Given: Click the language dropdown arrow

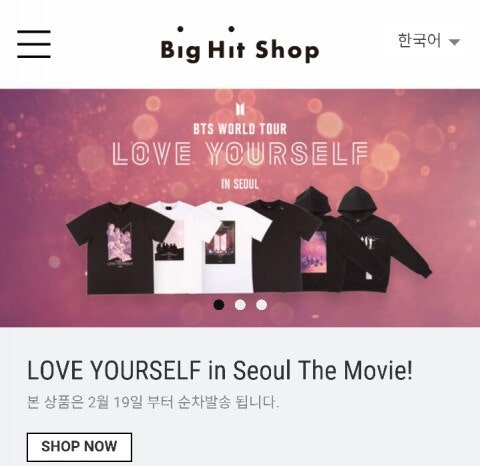Looking at the screenshot, I should click(455, 42).
